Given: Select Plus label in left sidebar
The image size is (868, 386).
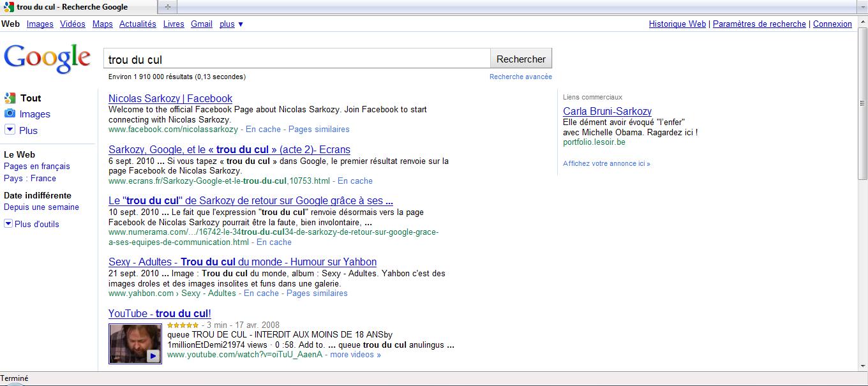Looking at the screenshot, I should pos(29,130).
